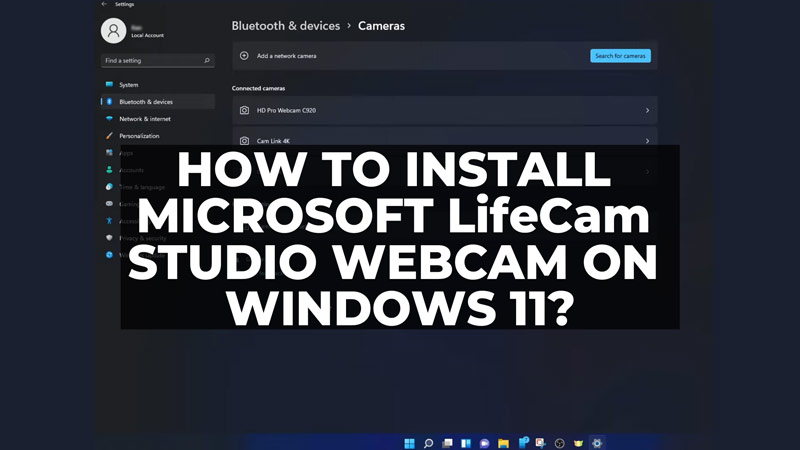The image size is (800, 450).
Task: Open the user account profile picture
Action: (x=113, y=31)
